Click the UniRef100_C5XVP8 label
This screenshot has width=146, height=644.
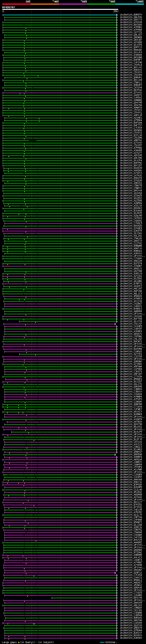click(x=131, y=75)
